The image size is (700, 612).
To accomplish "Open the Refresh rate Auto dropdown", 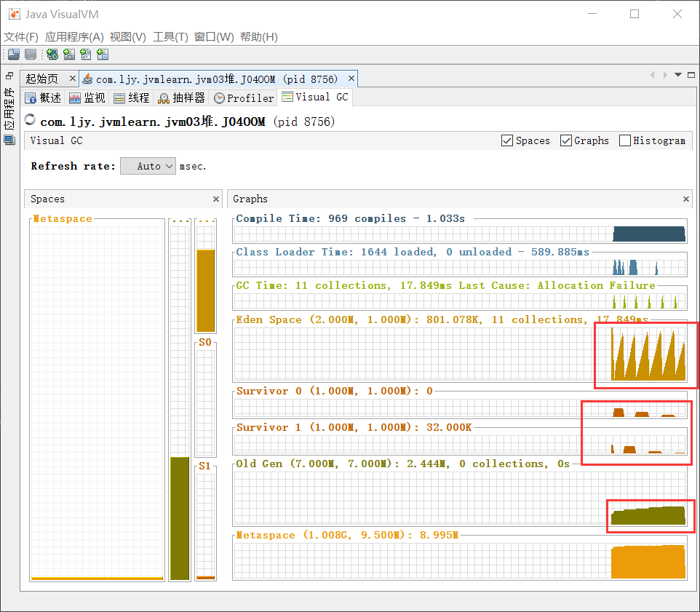I will click(x=148, y=166).
